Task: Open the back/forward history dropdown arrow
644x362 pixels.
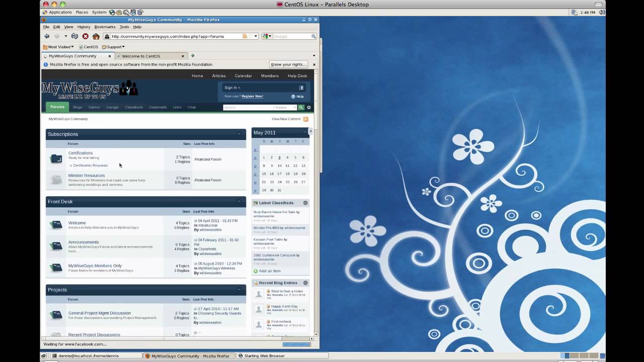Action: (x=65, y=36)
